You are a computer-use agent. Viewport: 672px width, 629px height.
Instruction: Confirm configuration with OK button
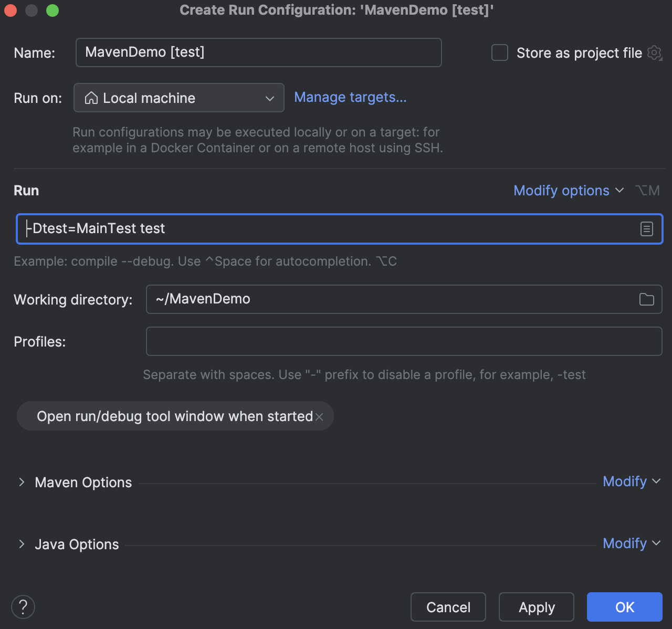[624, 607]
